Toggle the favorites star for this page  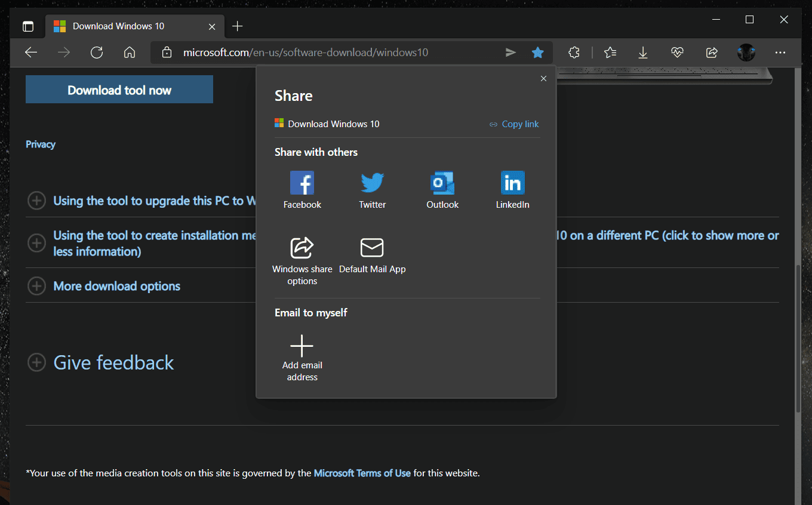point(538,53)
